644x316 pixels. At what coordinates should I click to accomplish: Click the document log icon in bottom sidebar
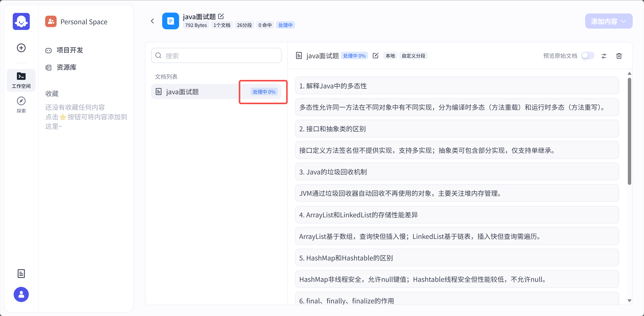(x=21, y=274)
